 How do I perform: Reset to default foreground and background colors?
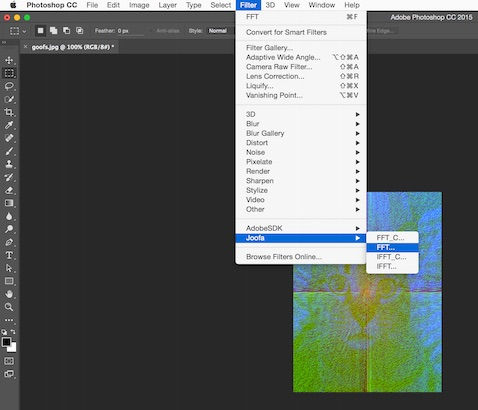[x=4, y=332]
